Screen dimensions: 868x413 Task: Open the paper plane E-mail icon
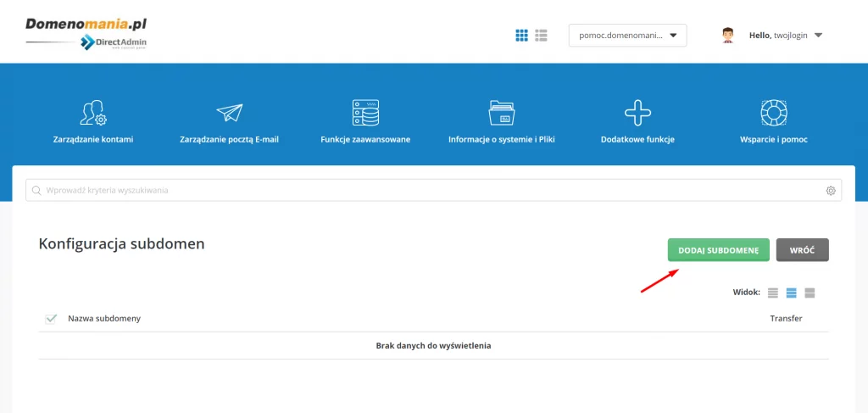pyautogui.click(x=229, y=112)
